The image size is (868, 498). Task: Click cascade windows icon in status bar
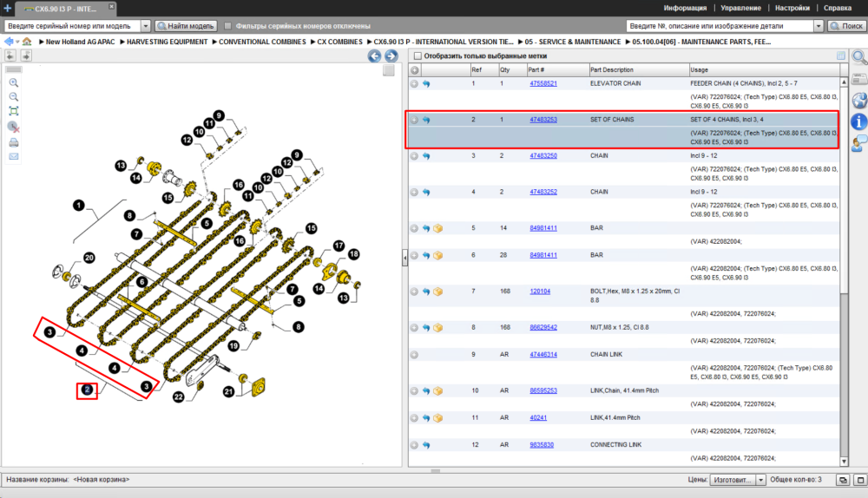(x=843, y=480)
